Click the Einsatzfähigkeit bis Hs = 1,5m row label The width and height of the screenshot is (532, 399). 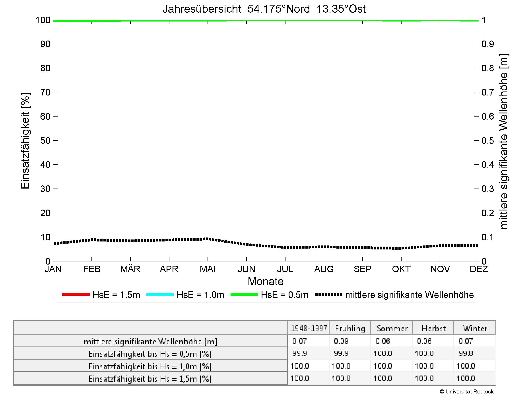(150, 379)
